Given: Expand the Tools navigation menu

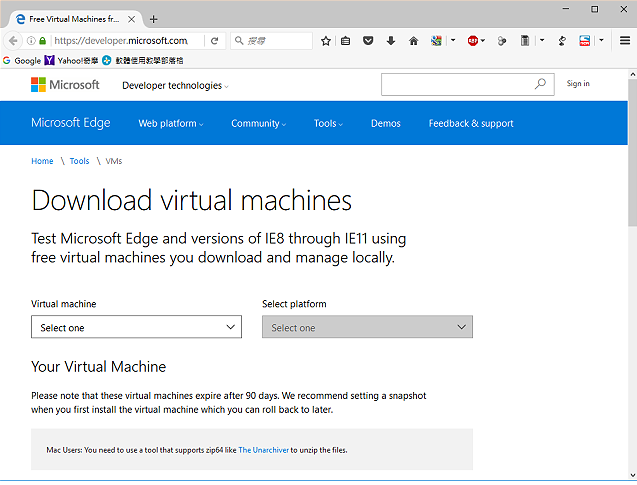Looking at the screenshot, I should tap(328, 123).
